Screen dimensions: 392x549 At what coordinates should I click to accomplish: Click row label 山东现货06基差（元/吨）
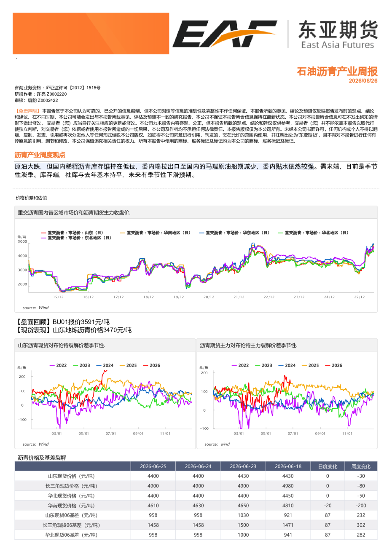click(x=71, y=515)
